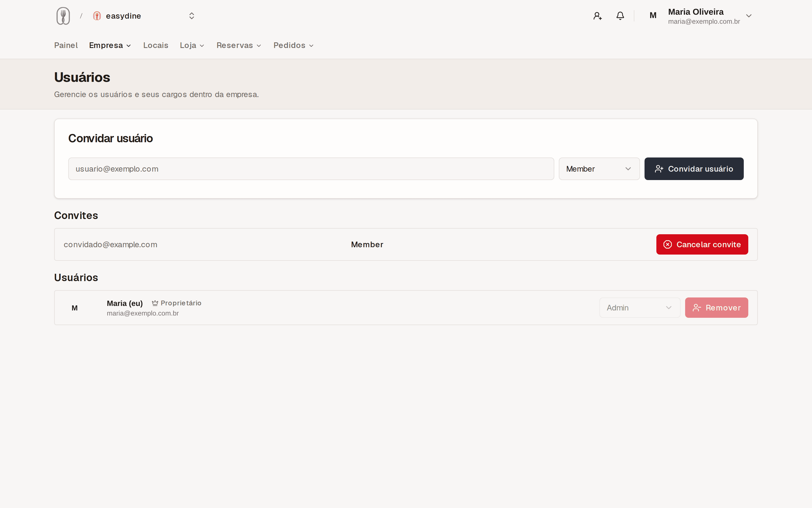Screen dimensions: 812x508
Task: Click Maria (eu) user name
Action: [x=125, y=303]
